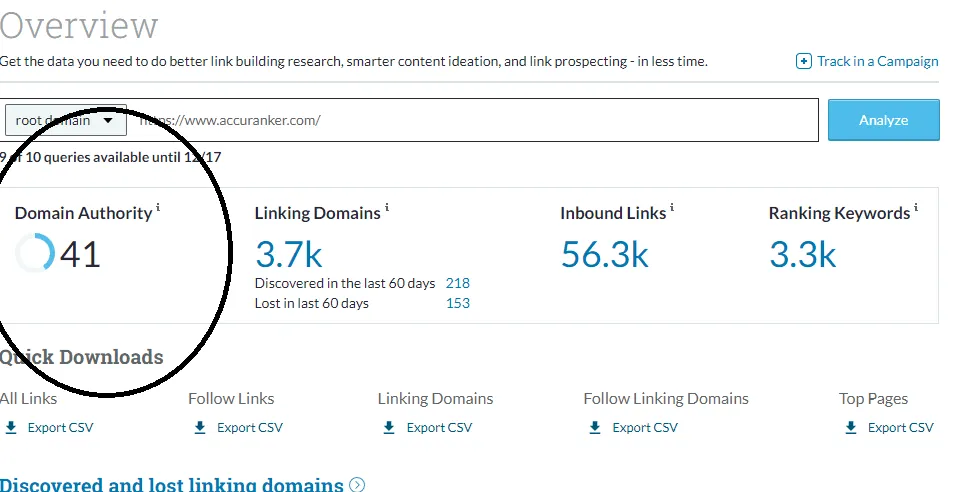Click the Domain Authority info icon
The width and height of the screenshot is (975, 492).
[158, 208]
